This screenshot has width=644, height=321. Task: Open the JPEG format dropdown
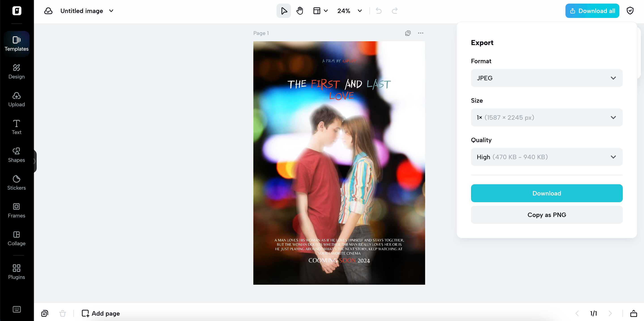pyautogui.click(x=546, y=78)
